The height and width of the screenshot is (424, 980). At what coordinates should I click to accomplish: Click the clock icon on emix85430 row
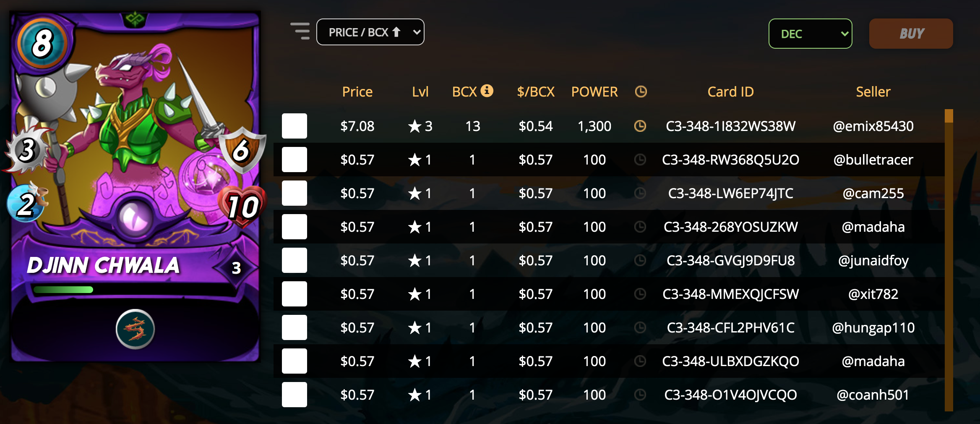click(640, 126)
